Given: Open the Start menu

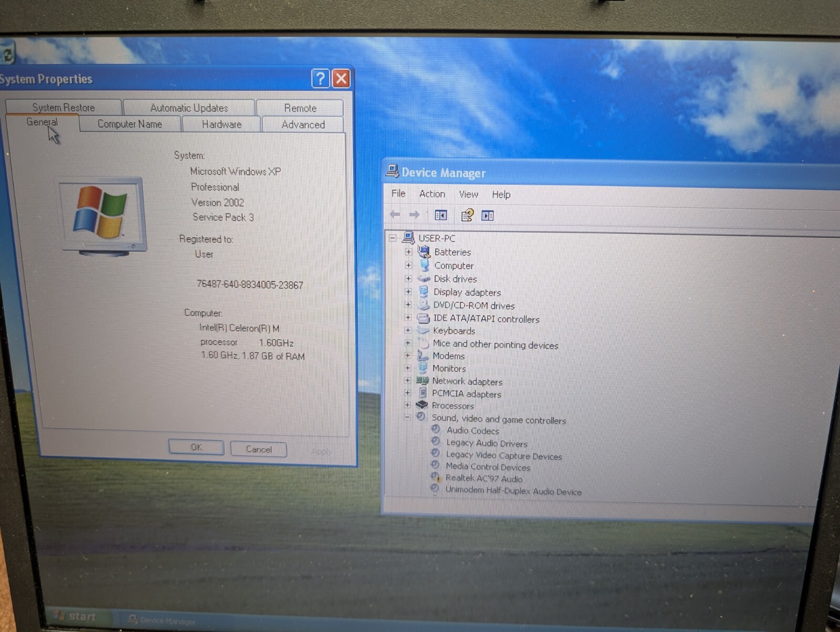Looking at the screenshot, I should point(79,616).
